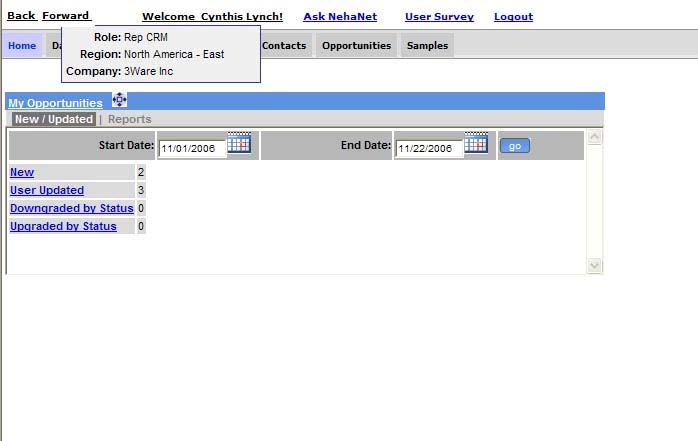The image size is (698, 441).
Task: Open the Start Date calendar picker
Action: pos(239,143)
